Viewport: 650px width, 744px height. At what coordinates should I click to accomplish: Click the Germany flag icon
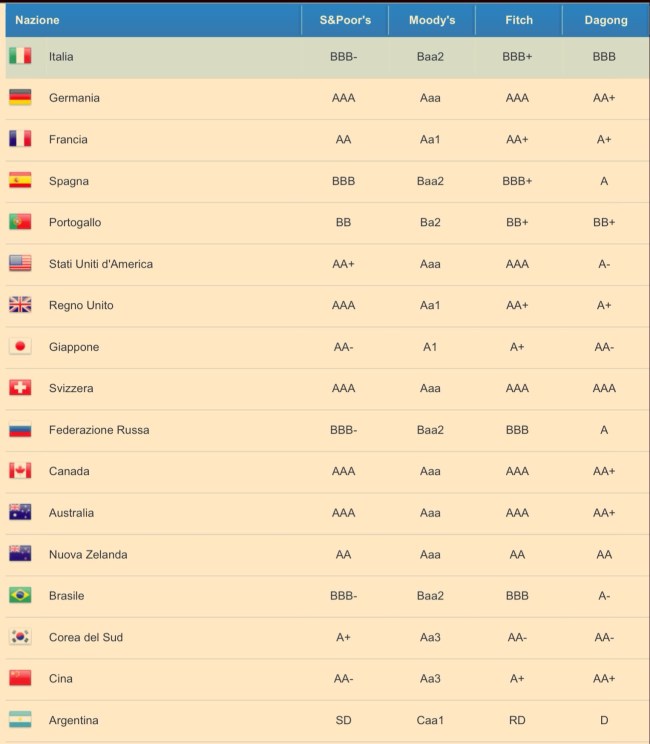pos(20,98)
